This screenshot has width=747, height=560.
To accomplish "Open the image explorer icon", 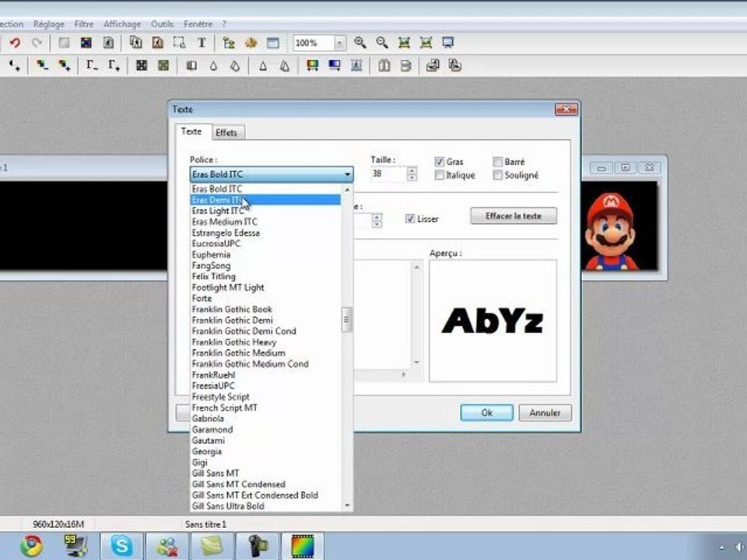I will point(229,43).
